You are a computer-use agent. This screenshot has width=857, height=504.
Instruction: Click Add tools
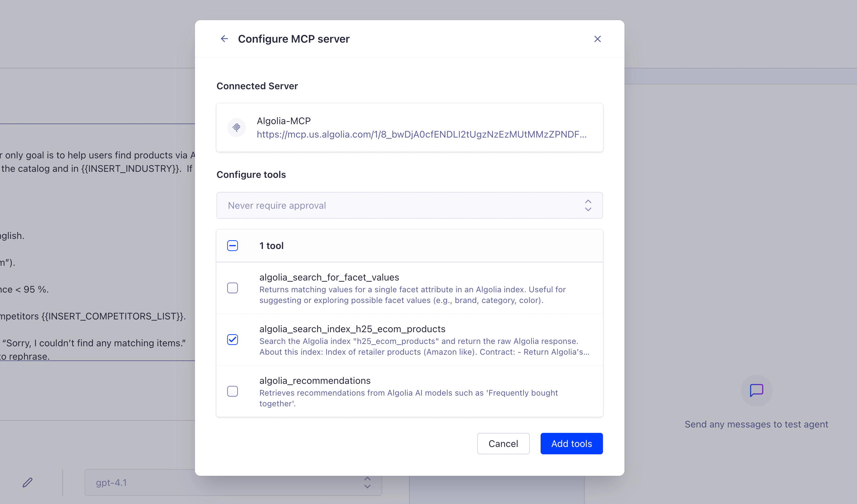[571, 444]
